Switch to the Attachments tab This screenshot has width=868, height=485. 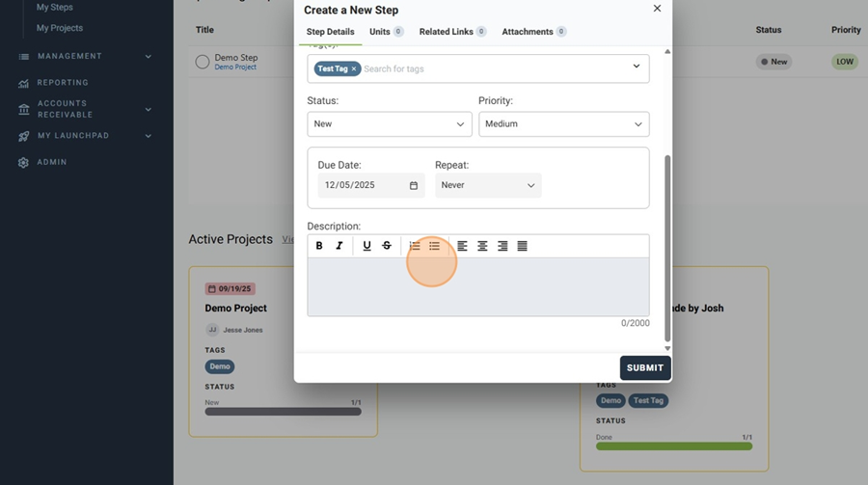pos(533,32)
